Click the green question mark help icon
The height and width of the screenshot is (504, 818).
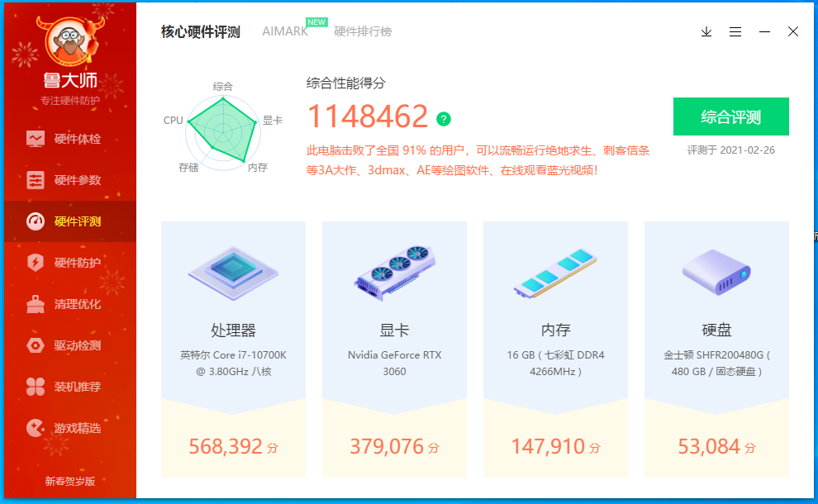pyautogui.click(x=444, y=119)
